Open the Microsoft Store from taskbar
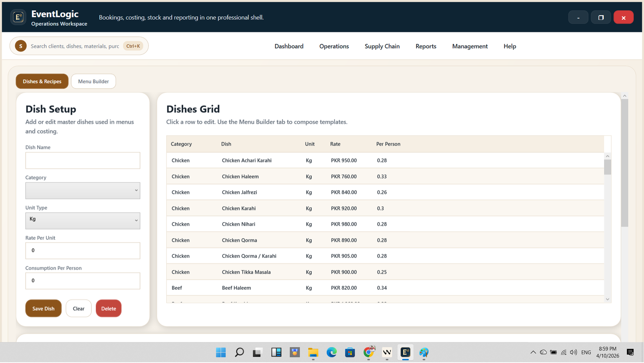This screenshot has height=363, width=644. click(x=350, y=352)
